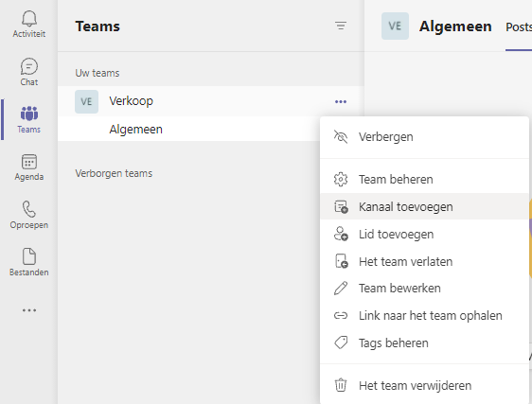Click the filter icon beside Teams heading

point(341,26)
